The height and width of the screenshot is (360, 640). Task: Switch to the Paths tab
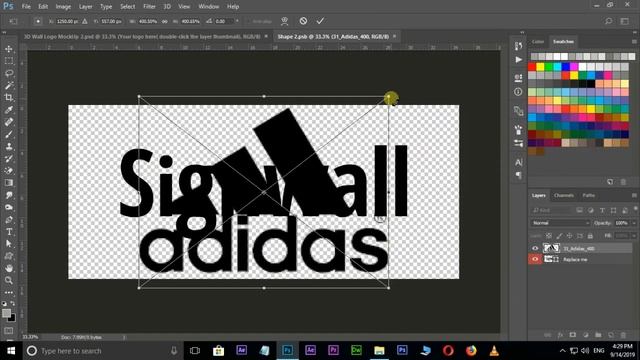pyautogui.click(x=589, y=196)
